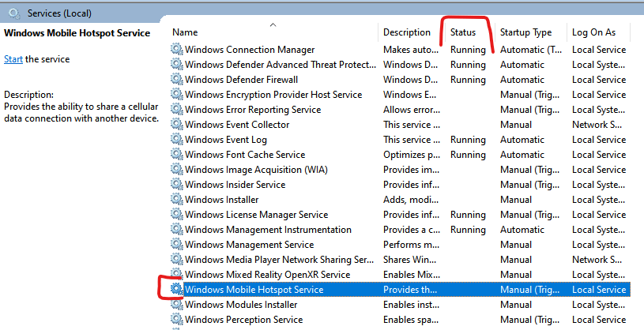This screenshot has width=644, height=330.
Task: Click gear icon of Windows Event Collector
Action: coord(177,125)
